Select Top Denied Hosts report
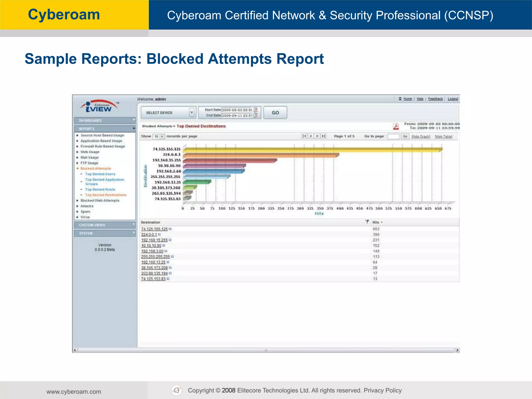 [100, 189]
